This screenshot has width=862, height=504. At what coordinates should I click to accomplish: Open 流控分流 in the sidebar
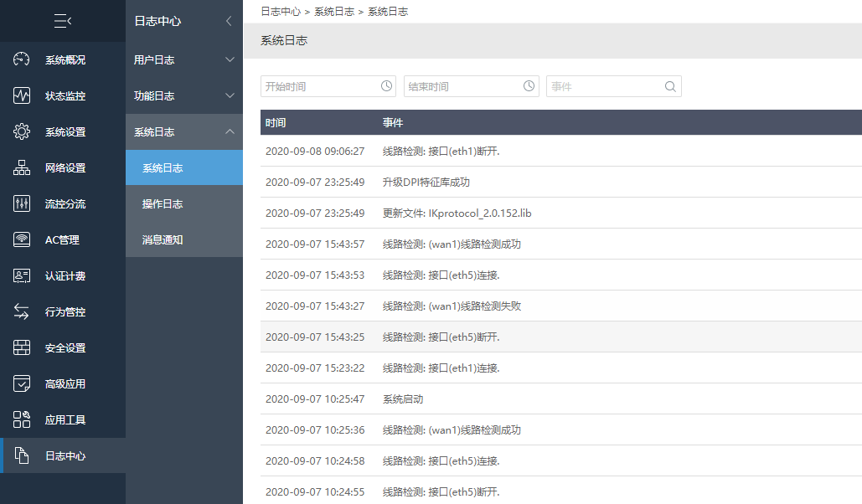(x=63, y=203)
